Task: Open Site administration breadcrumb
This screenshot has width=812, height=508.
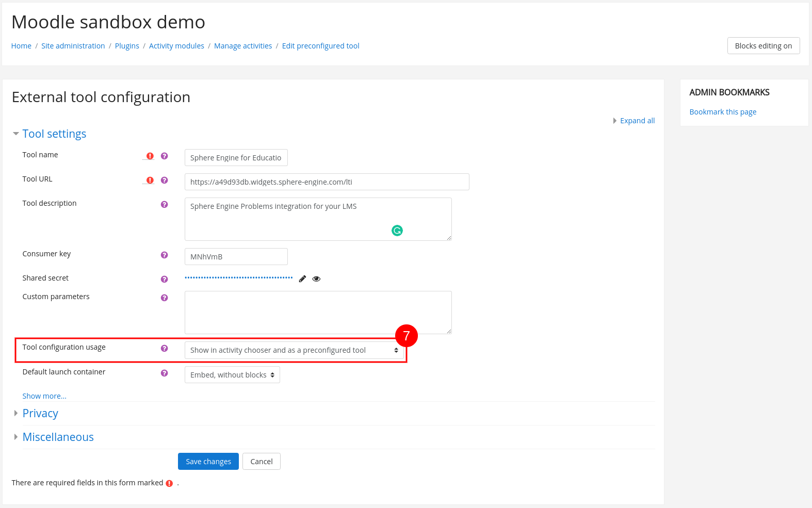Action: click(73, 46)
